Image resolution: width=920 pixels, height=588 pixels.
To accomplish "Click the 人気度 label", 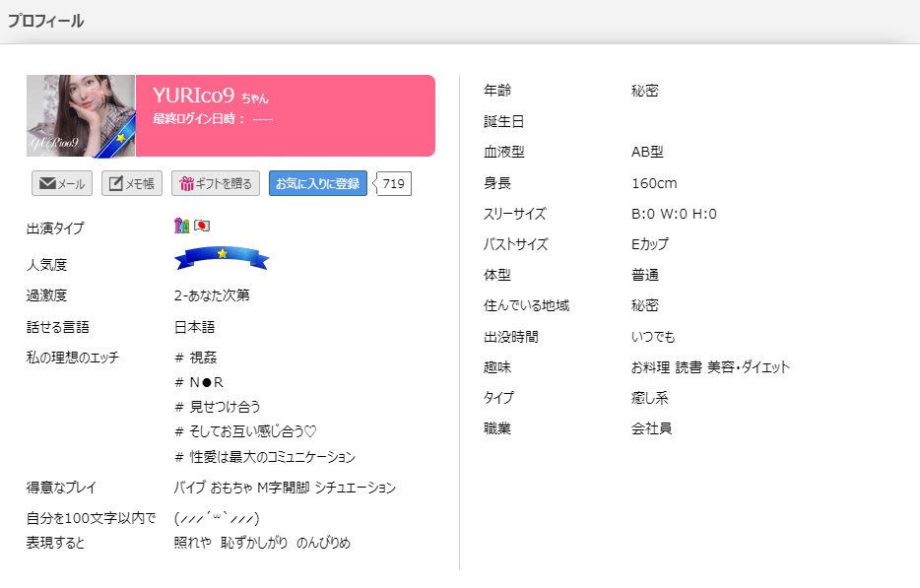I will [x=46, y=265].
